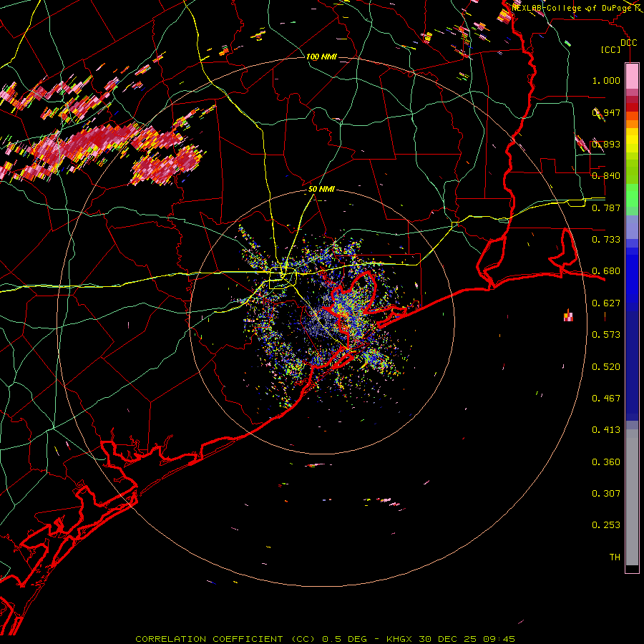Pick the light pink segment of color bar

coord(632,76)
